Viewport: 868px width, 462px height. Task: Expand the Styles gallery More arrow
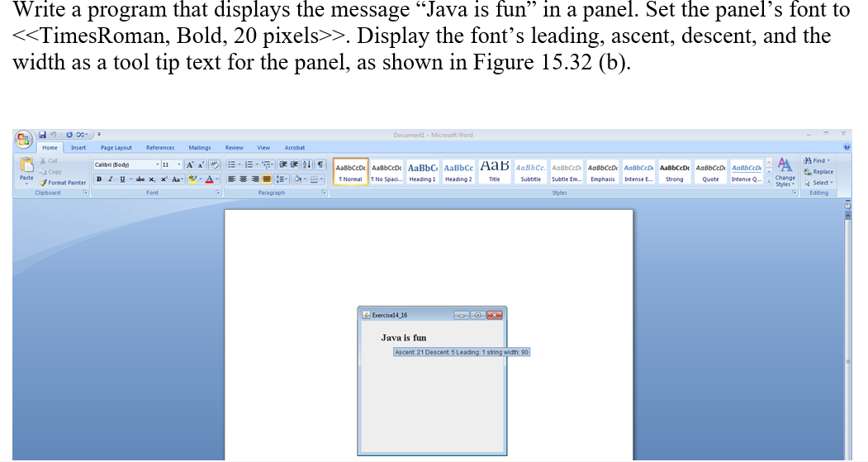tap(769, 181)
